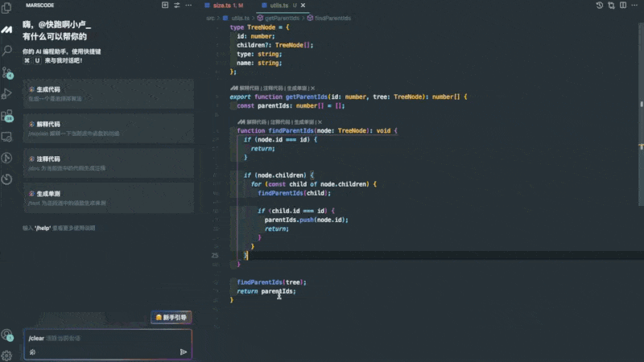Click the 生成单测 suggestion card
Screen dimensions: 644x362
[x=109, y=198]
